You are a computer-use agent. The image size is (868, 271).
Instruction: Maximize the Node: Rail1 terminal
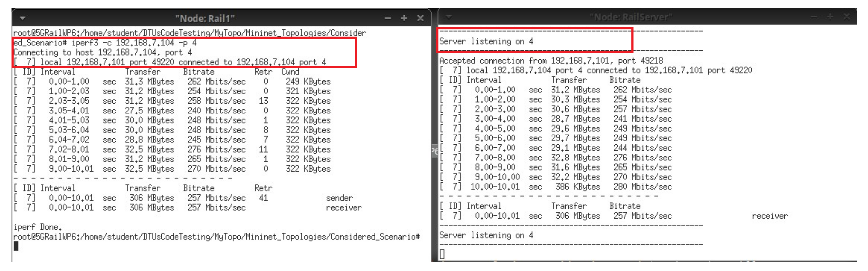point(404,18)
